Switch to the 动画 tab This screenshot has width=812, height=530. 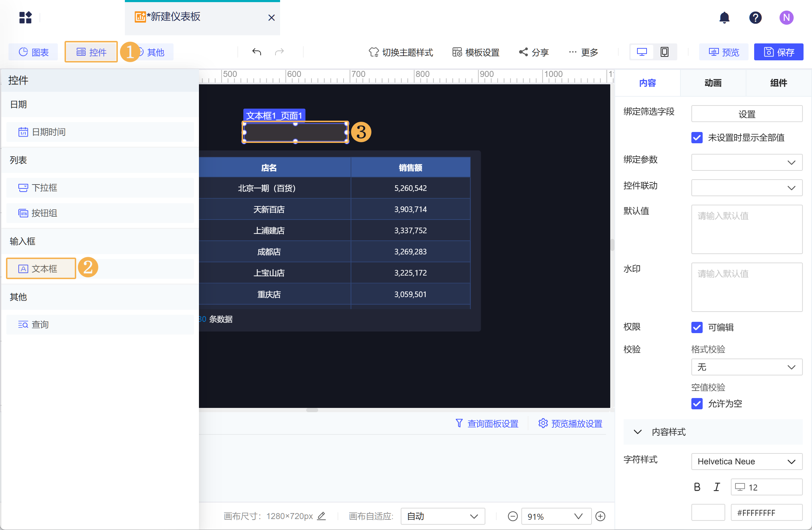click(x=713, y=83)
